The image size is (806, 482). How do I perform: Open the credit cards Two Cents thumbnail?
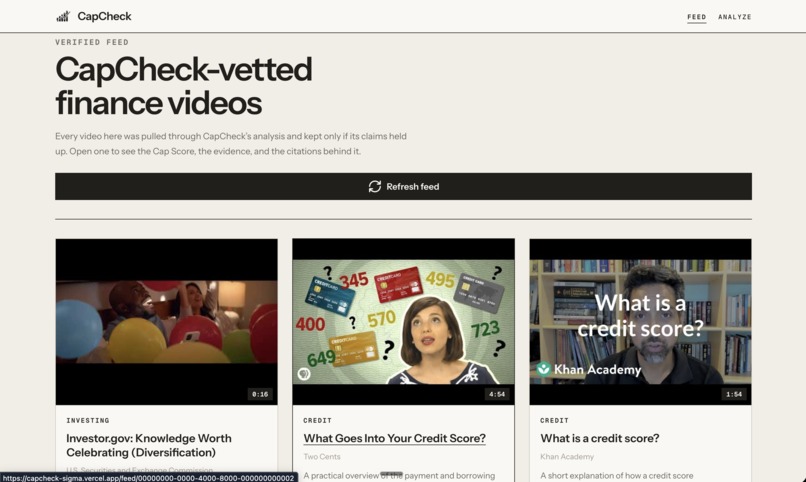point(404,322)
